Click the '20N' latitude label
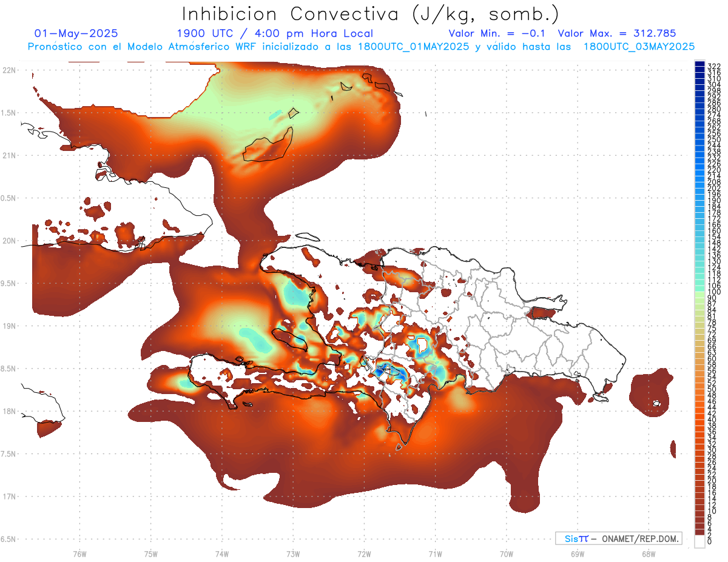Screen dimensions: 728x562 pyautogui.click(x=8, y=241)
